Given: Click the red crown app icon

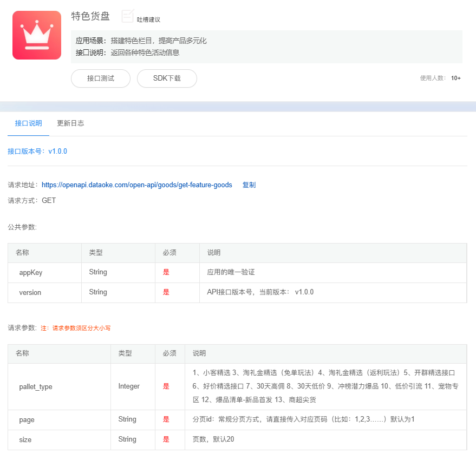Looking at the screenshot, I should click(37, 35).
